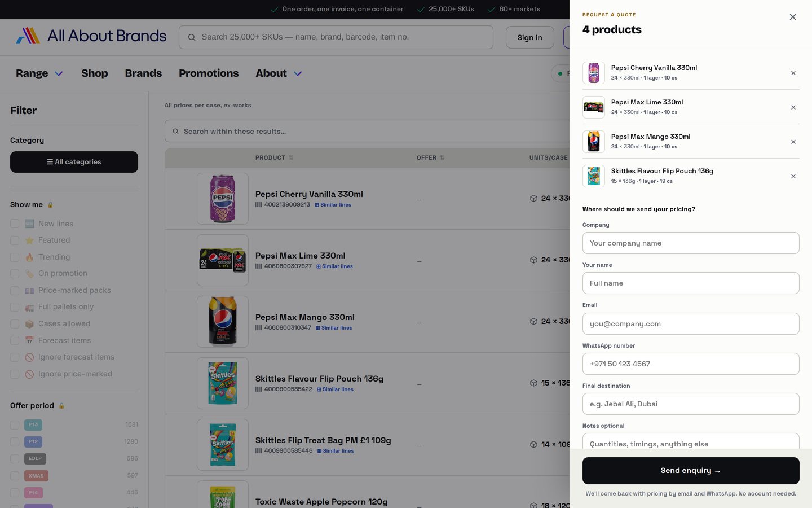Check the On promotion filter
The height and width of the screenshot is (508, 812).
(15, 274)
